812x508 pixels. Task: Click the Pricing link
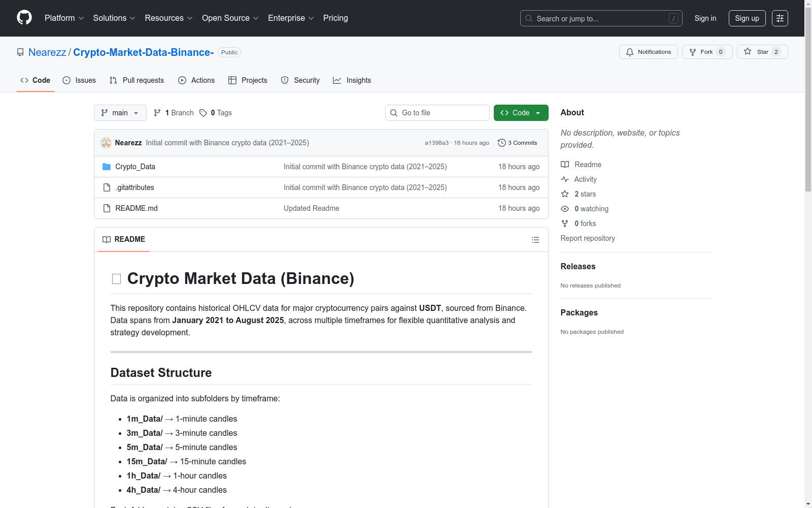335,18
